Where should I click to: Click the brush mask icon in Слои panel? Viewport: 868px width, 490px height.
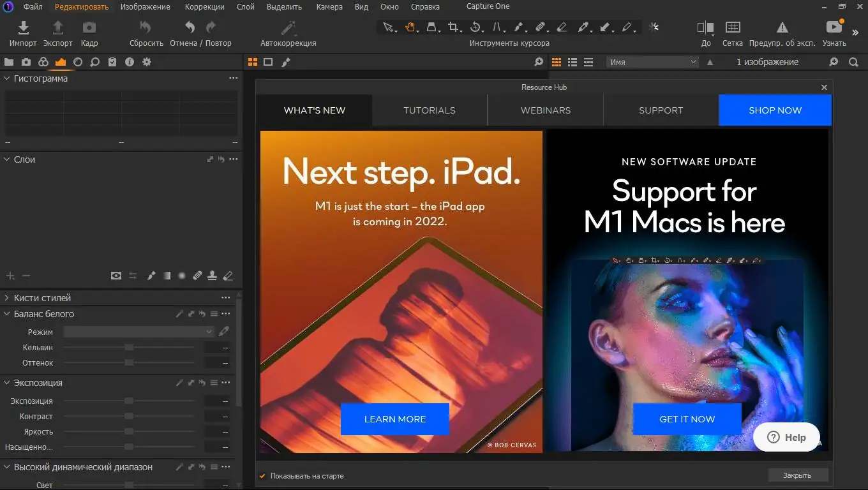tap(151, 276)
